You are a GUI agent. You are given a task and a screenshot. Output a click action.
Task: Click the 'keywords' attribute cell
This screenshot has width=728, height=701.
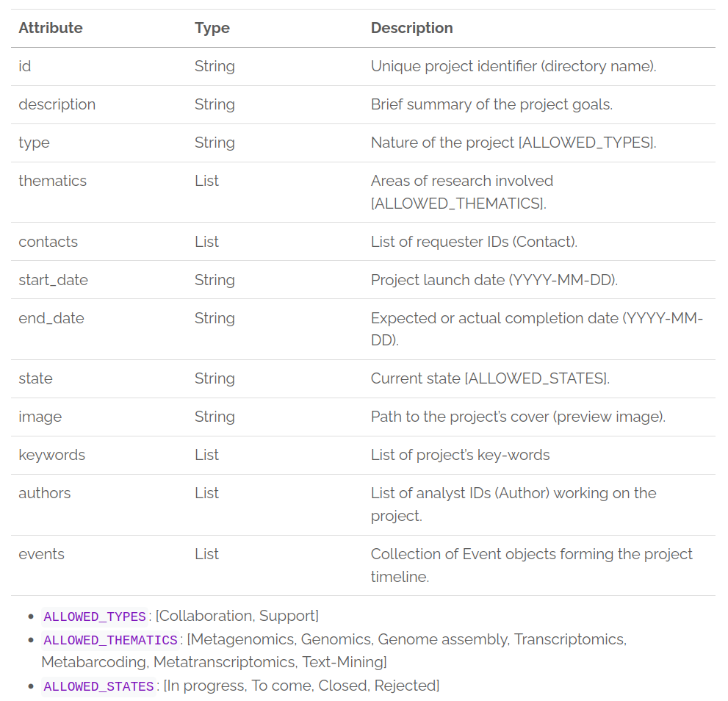(x=51, y=455)
